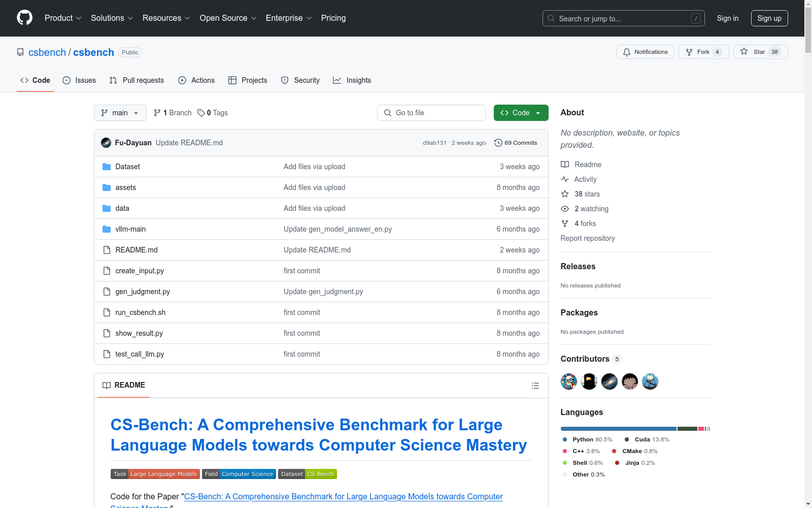Open the first contributor avatar
Screen dimensions: 812x508
click(569, 382)
